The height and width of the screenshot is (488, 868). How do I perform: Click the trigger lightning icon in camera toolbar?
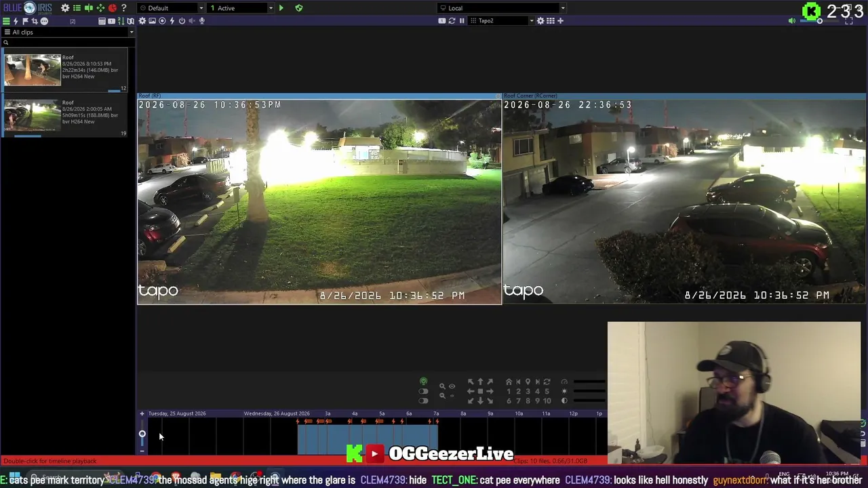(172, 21)
